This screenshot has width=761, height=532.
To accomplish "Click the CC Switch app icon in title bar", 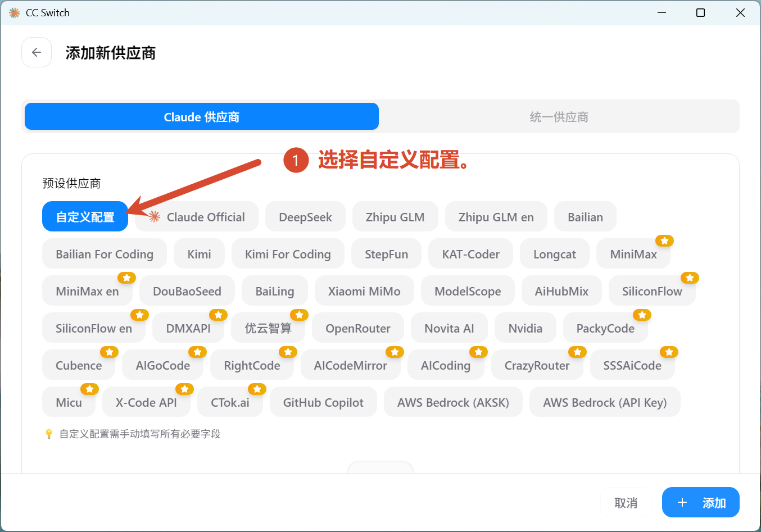I will (x=14, y=12).
